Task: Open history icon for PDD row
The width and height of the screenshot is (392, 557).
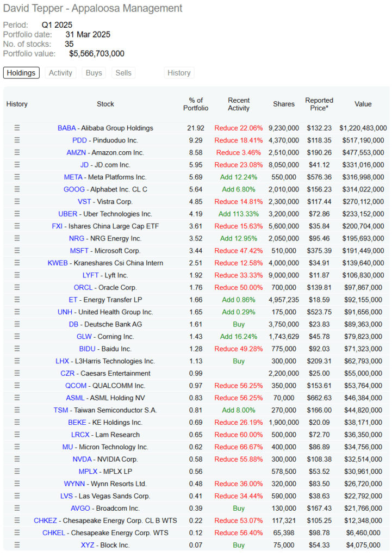Action: coord(17,140)
